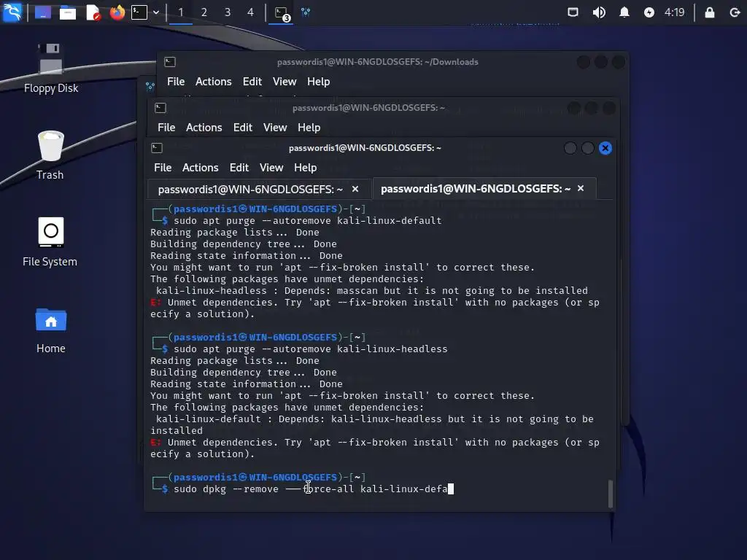Open the notifications bell icon
The image size is (747, 560).
tap(624, 12)
